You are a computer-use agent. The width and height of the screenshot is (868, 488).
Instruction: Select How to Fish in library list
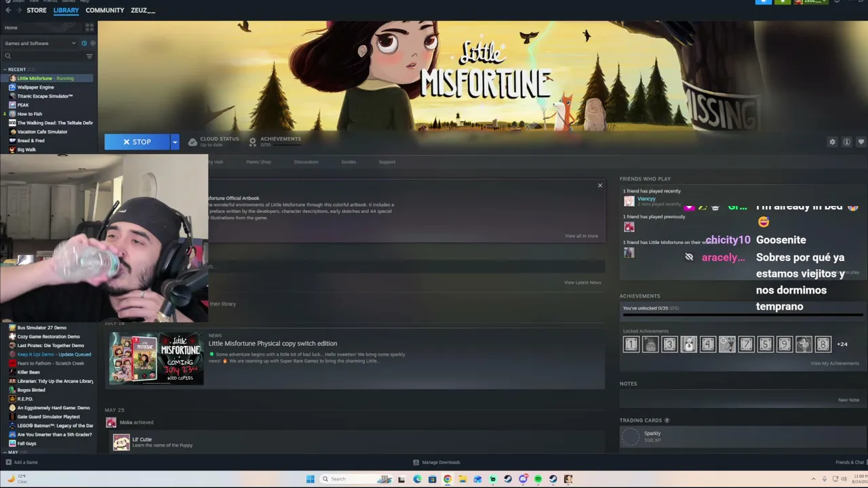pyautogui.click(x=29, y=114)
